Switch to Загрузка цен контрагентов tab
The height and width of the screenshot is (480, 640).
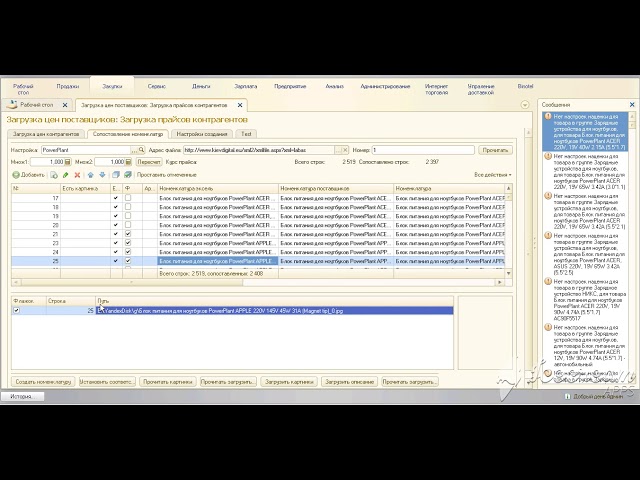[46, 134]
